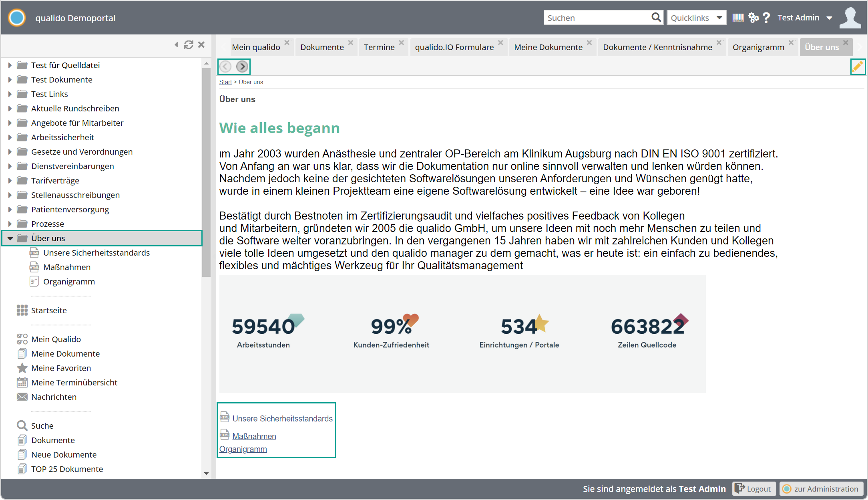Expand the Dienstvereinbarungen folder
The image size is (868, 500).
click(x=10, y=166)
